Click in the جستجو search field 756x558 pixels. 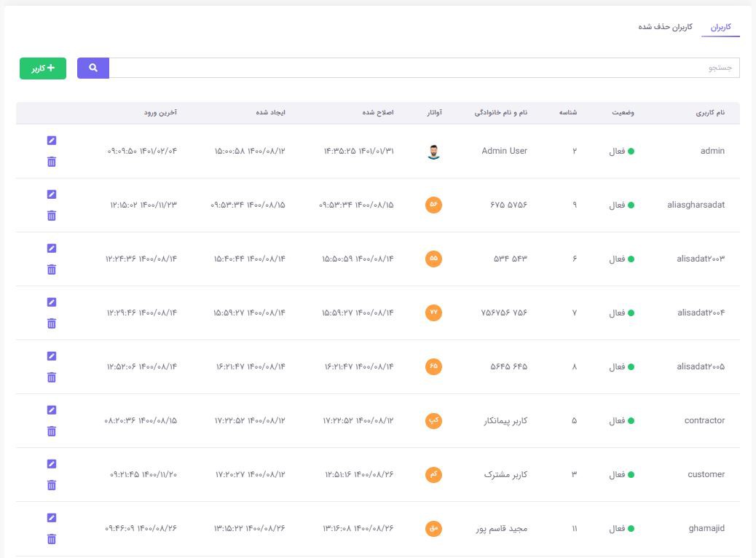point(424,68)
